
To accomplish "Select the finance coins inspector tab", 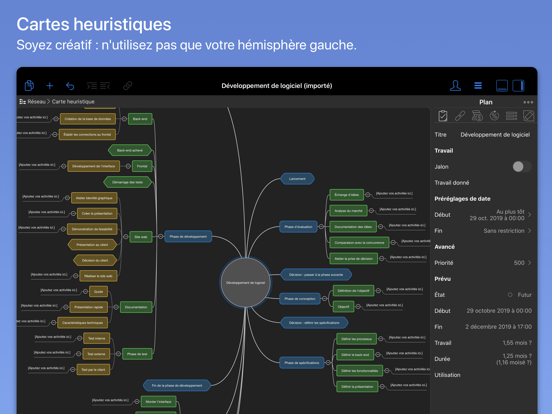I will pyautogui.click(x=477, y=115).
